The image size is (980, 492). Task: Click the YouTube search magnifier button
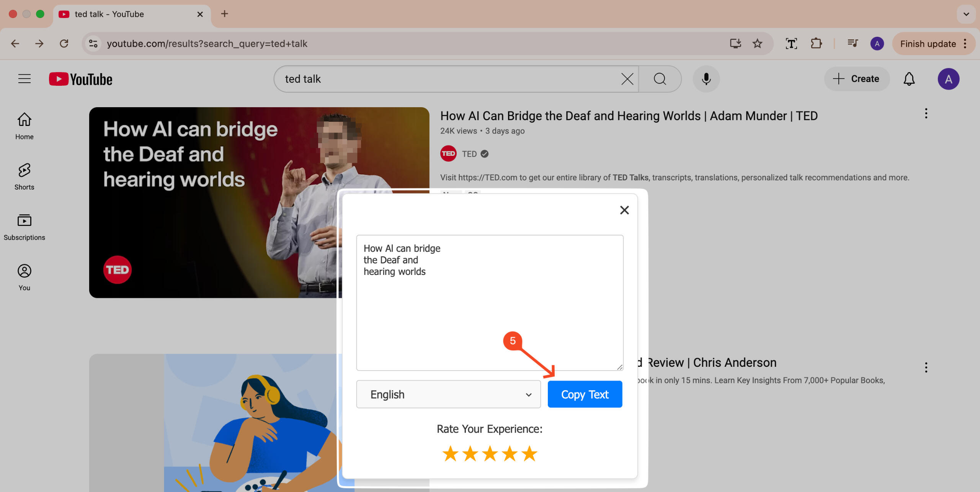pyautogui.click(x=660, y=79)
